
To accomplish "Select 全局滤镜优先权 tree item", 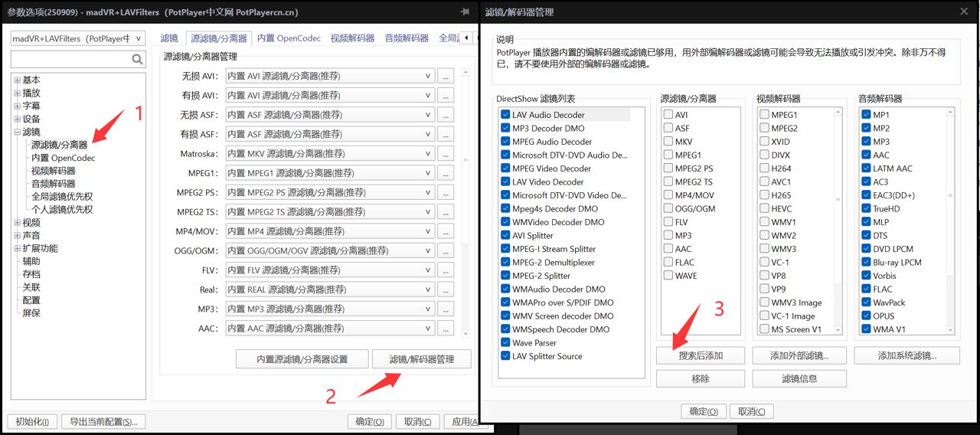I will pyautogui.click(x=62, y=197).
